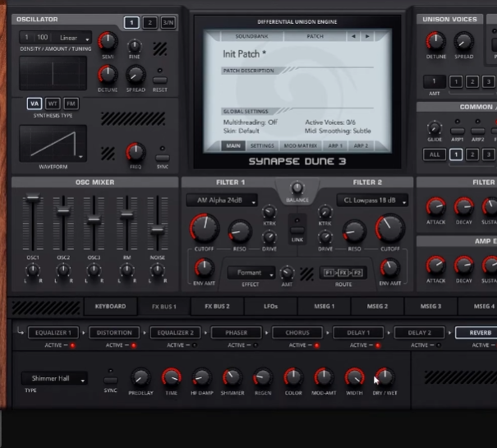
Task: Toggle Distortion ACTIVE indicator
Action: tap(134, 345)
